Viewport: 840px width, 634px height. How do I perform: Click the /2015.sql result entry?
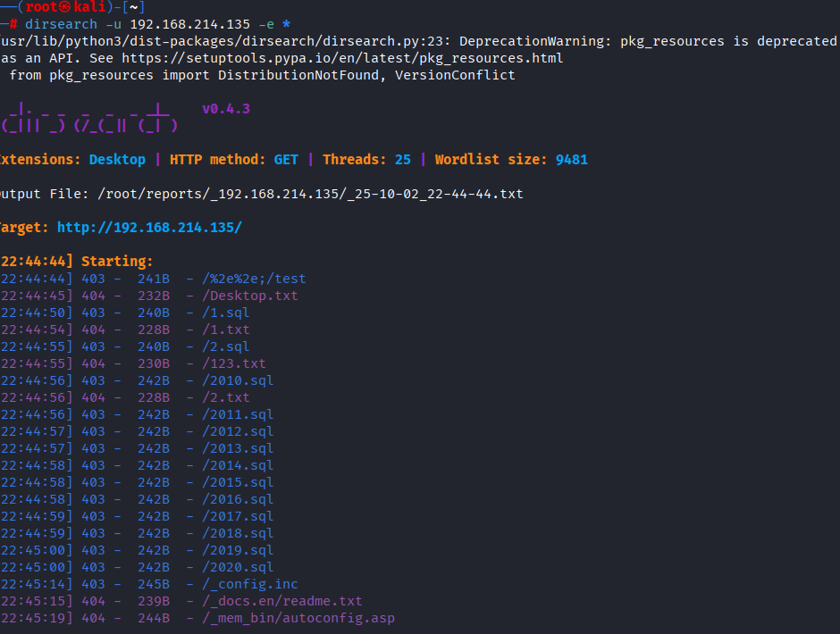[x=239, y=482]
